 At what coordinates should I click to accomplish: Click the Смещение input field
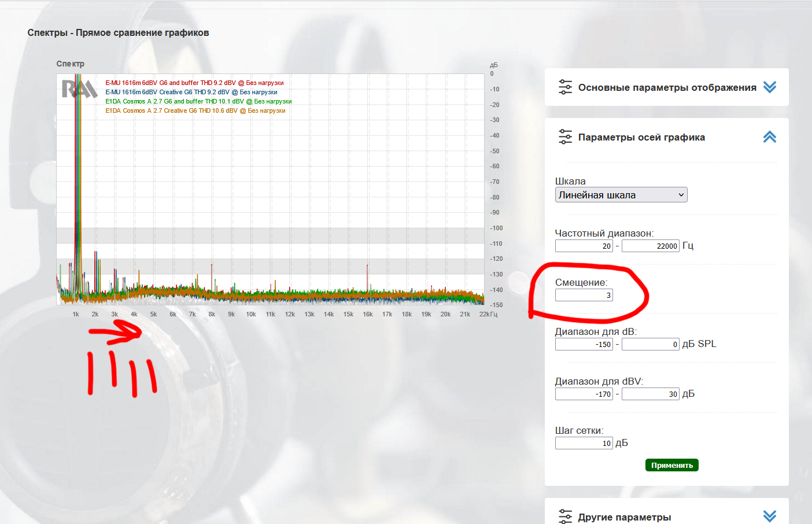click(x=584, y=295)
